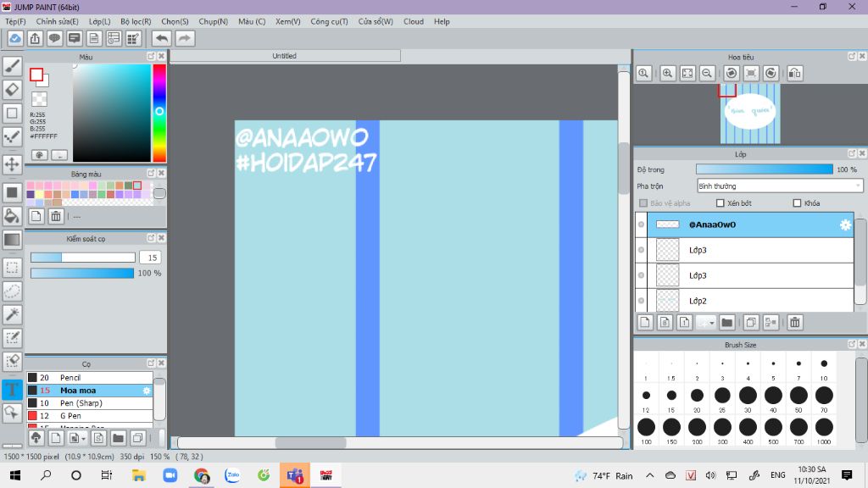This screenshot has height=488, width=868.
Task: Rotate canvas right in Navigator
Action: pyautogui.click(x=771, y=73)
